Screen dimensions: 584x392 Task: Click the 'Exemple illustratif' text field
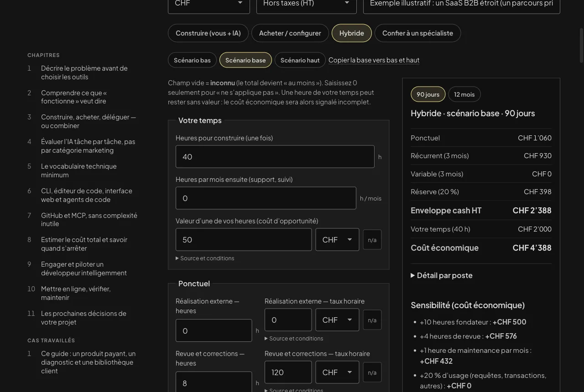click(x=462, y=5)
